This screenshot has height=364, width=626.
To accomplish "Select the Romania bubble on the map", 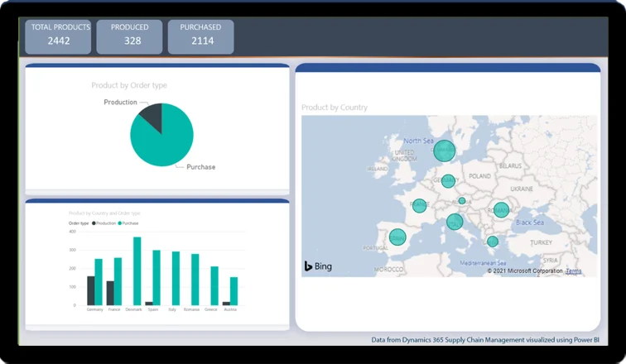I will [x=501, y=209].
